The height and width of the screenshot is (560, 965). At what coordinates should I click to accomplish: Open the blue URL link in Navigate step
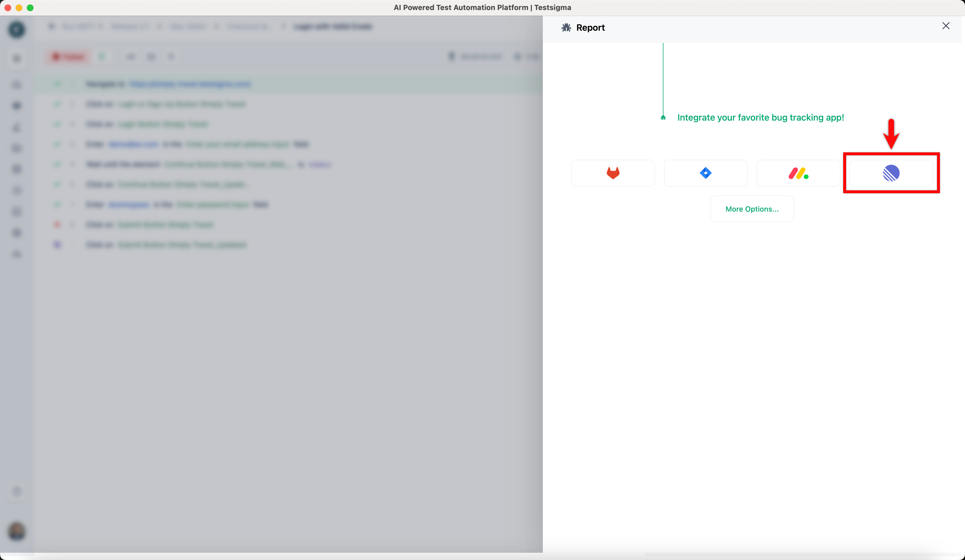click(x=190, y=84)
